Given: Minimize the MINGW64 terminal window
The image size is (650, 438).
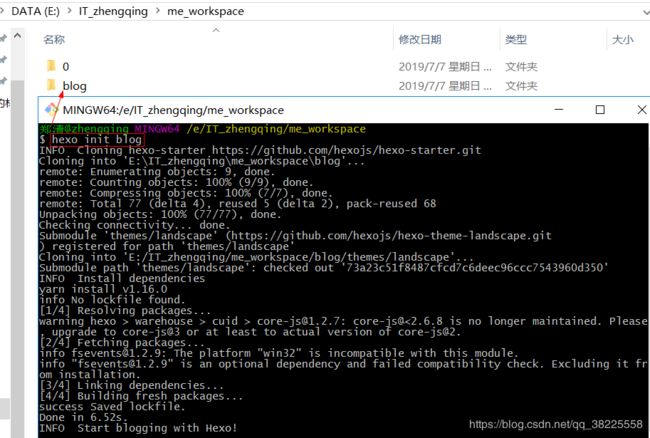Looking at the screenshot, I should [559, 109].
